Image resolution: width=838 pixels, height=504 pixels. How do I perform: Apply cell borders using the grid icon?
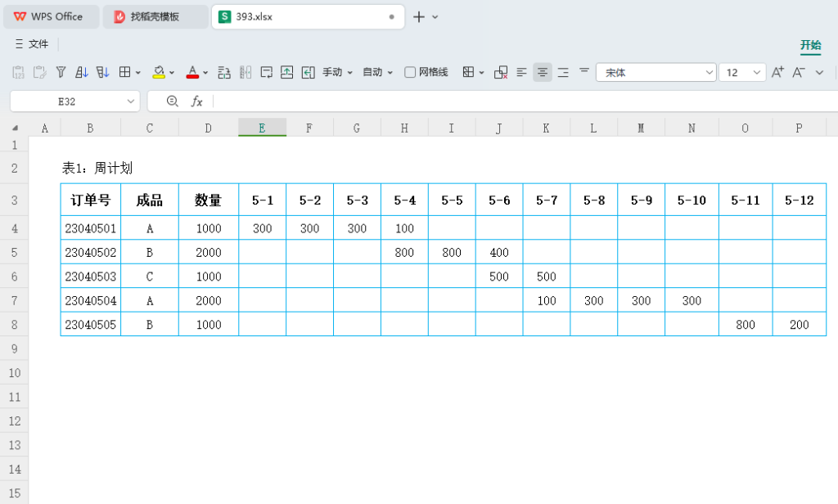[x=124, y=72]
